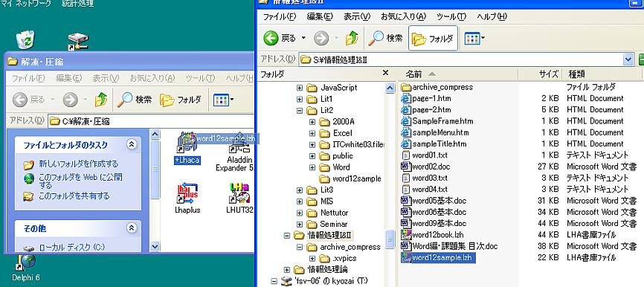Expand the Excel folder node

(312, 133)
